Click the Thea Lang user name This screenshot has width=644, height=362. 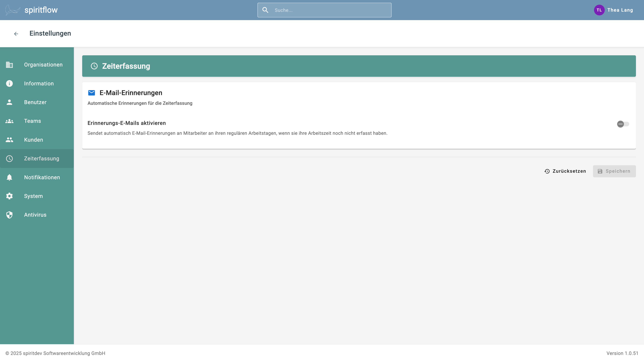click(x=620, y=10)
